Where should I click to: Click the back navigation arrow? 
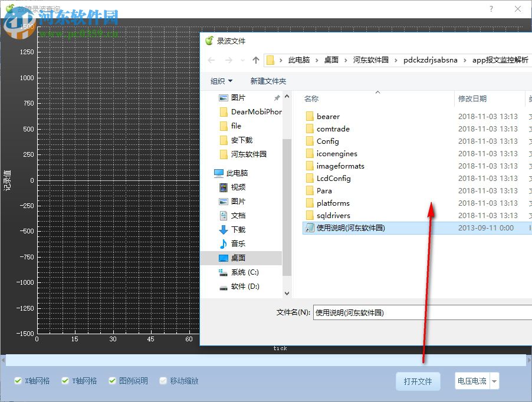pos(211,60)
